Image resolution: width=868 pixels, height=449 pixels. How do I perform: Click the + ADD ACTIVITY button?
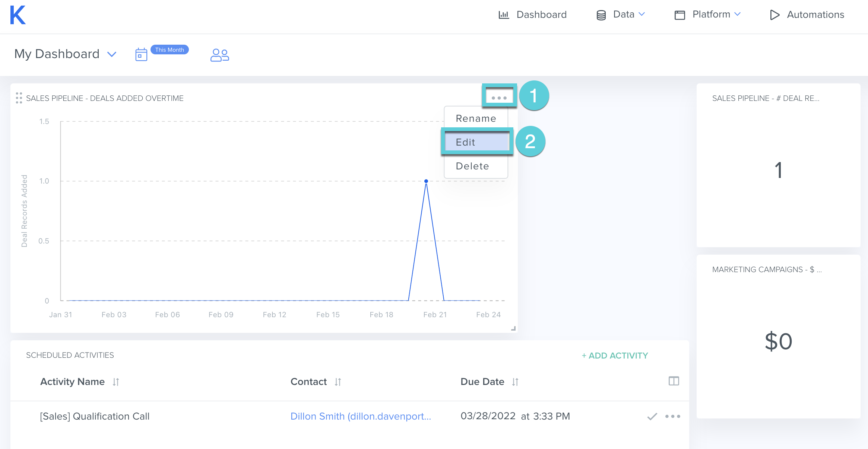pos(615,356)
